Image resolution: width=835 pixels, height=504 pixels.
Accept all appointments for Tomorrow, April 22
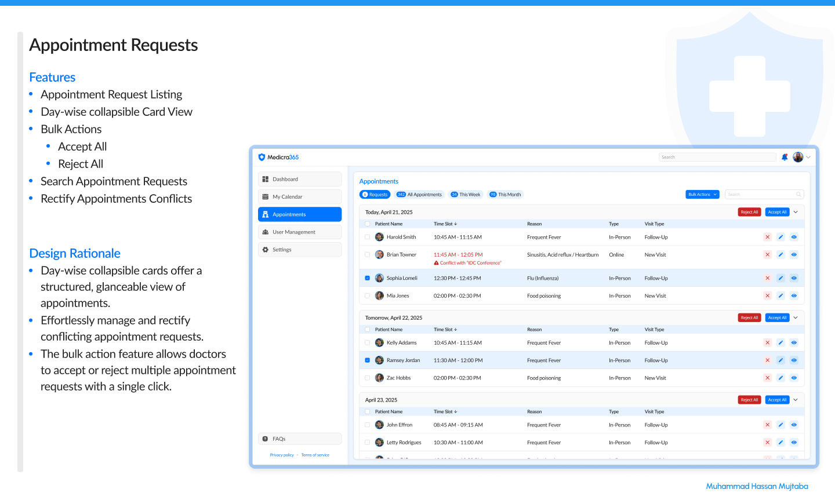(x=777, y=317)
